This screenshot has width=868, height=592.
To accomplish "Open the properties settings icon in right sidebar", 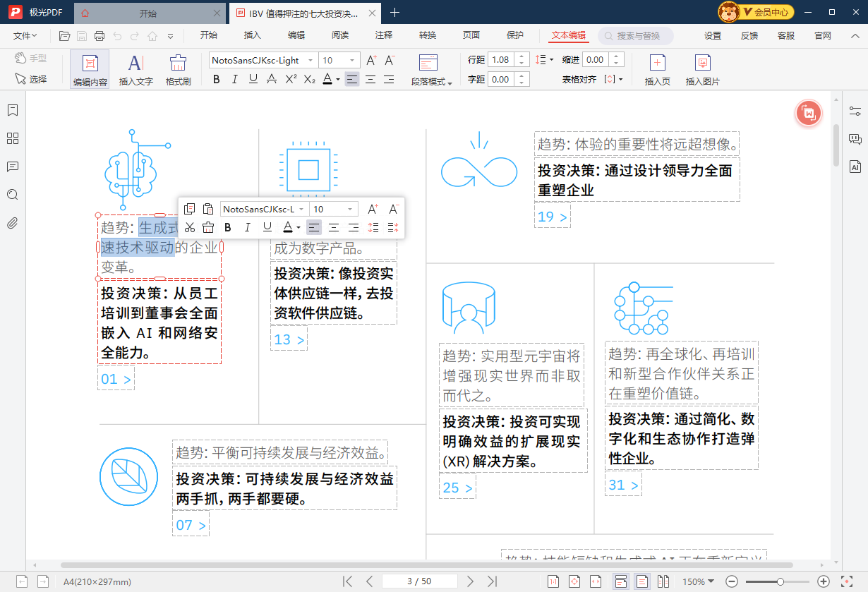I will tap(855, 111).
